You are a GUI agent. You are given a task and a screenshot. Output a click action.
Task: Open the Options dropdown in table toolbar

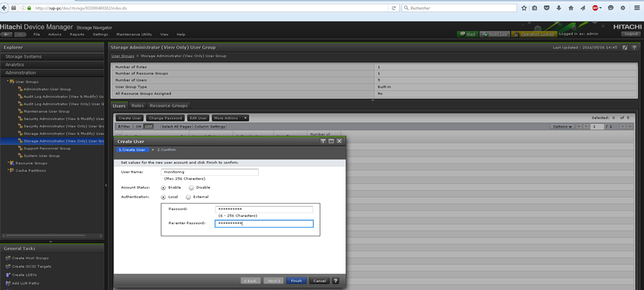[563, 127]
